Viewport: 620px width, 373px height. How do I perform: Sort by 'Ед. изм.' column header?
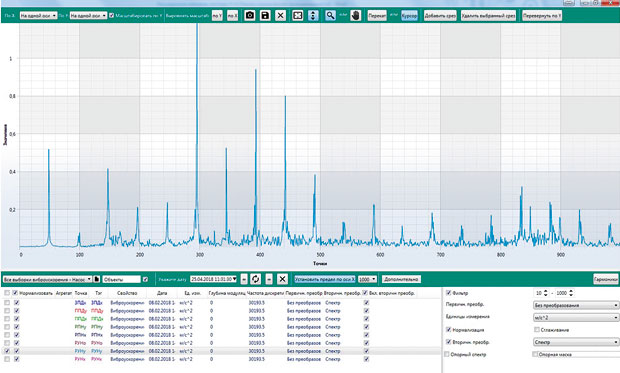pos(192,293)
